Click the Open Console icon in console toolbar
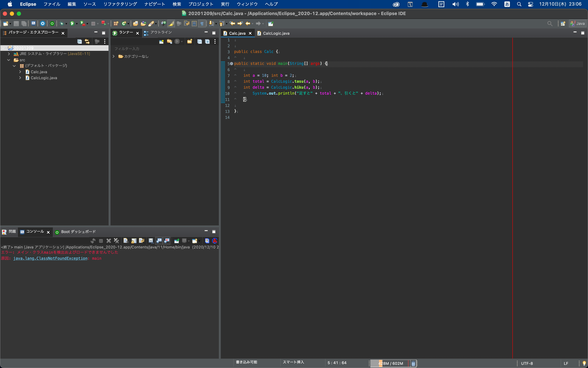 tap(195, 241)
